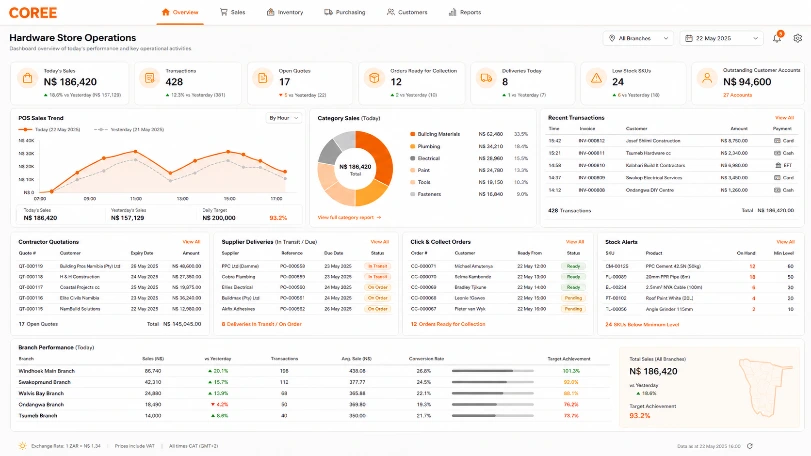Click the Deliveries Today truck icon
The height and width of the screenshot is (456, 811).
[x=486, y=78]
